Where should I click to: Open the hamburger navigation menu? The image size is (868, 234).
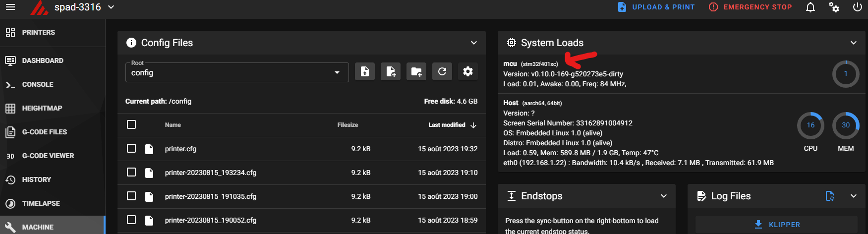click(x=10, y=7)
